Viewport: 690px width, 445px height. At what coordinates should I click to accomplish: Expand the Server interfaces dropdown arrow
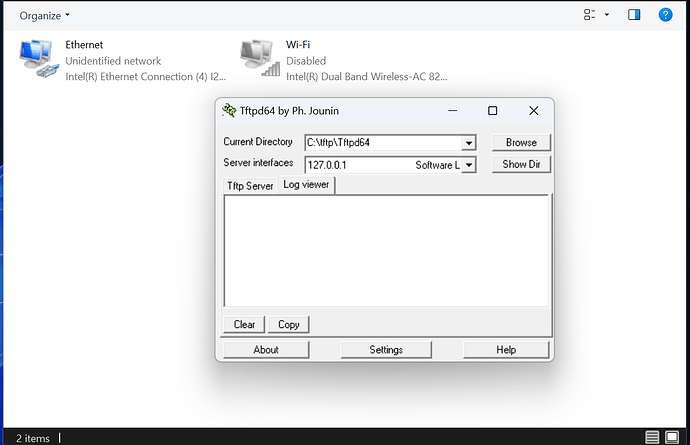(469, 165)
